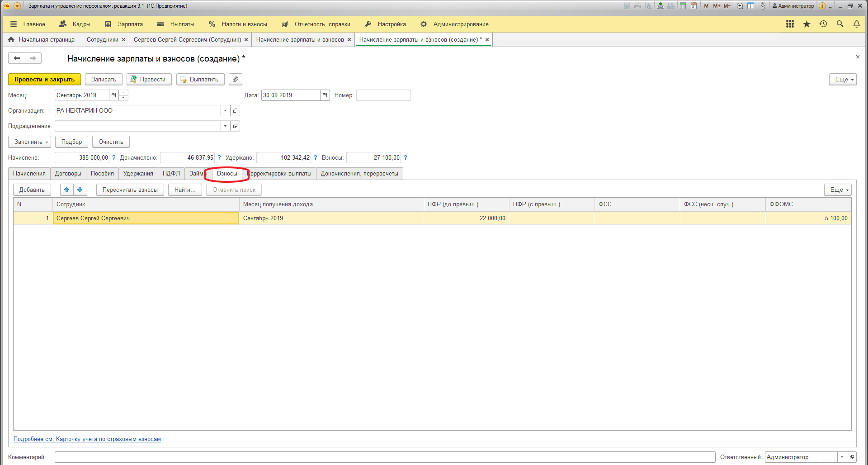Open Favorites star icon
The image size is (868, 465).
point(807,24)
